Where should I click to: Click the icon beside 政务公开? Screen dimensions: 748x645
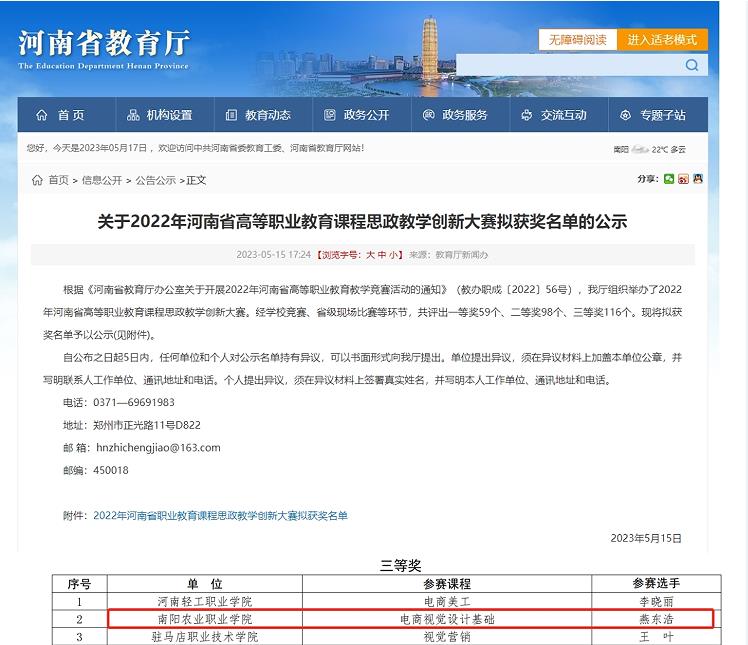pyautogui.click(x=330, y=115)
